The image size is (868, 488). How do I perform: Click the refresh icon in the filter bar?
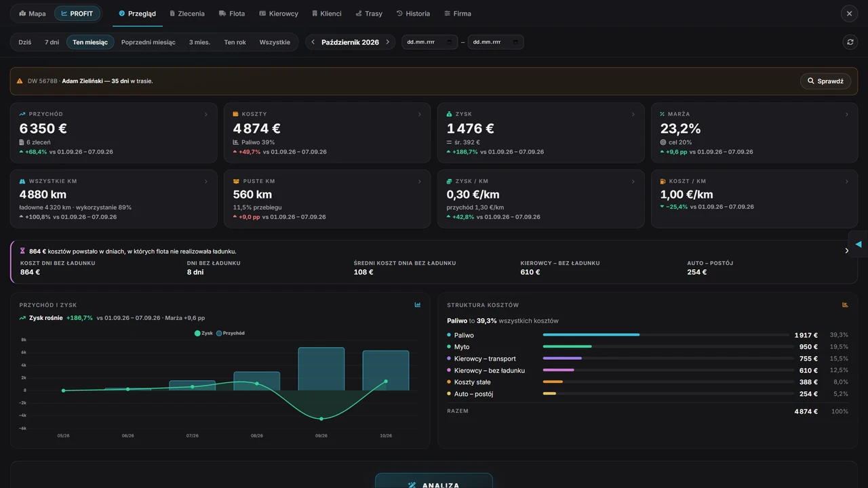pos(850,42)
